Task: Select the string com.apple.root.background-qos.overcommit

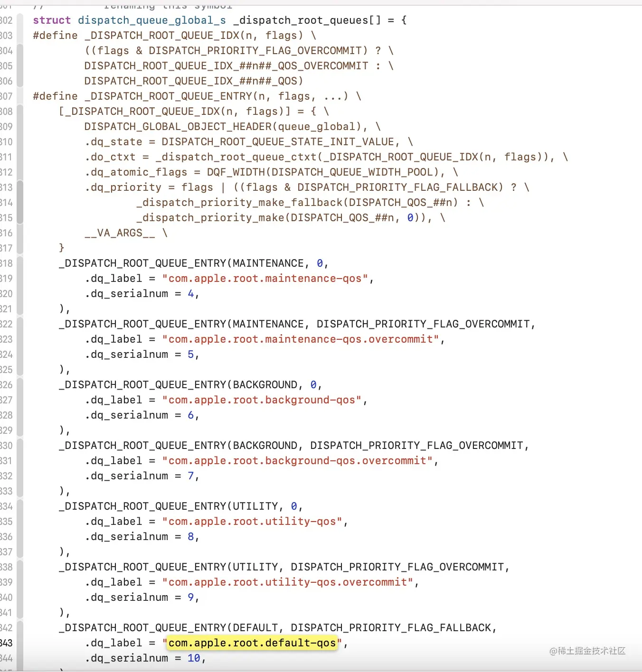Action: click(x=298, y=461)
